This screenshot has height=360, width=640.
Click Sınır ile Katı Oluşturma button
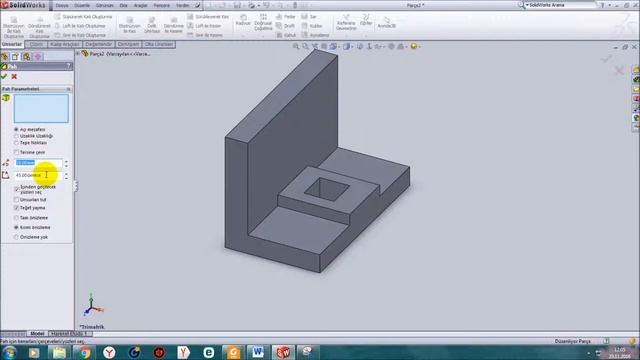(x=80, y=35)
